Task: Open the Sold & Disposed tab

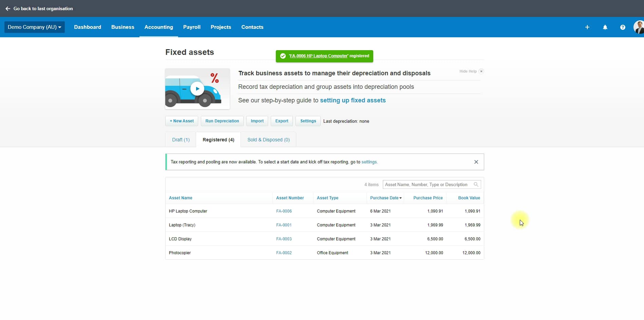Action: 268,140
